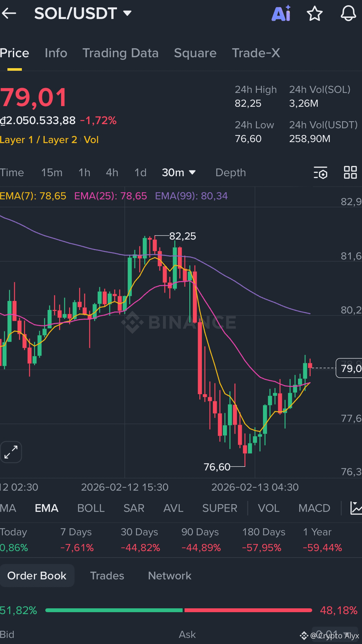Switch on the BOLL indicator
Image resolution: width=362 pixels, height=644 pixels.
tap(91, 508)
